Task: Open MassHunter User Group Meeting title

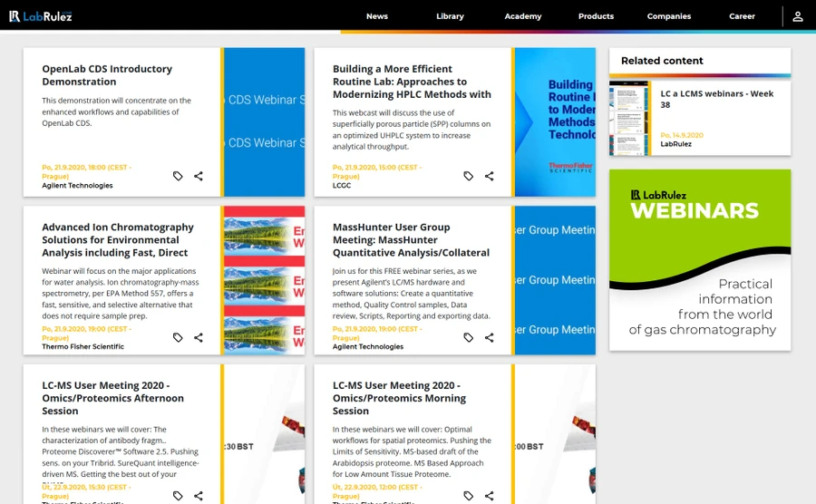Action: pos(411,240)
